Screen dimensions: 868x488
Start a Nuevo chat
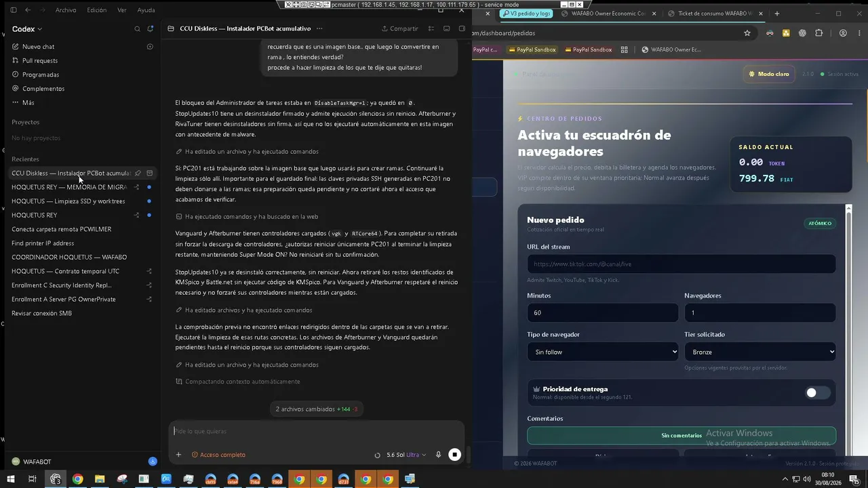tap(38, 47)
